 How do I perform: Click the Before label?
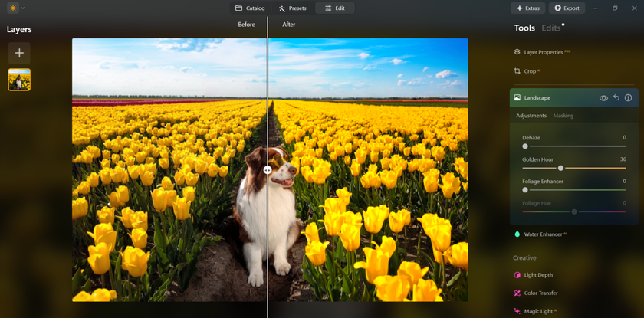pyautogui.click(x=246, y=25)
